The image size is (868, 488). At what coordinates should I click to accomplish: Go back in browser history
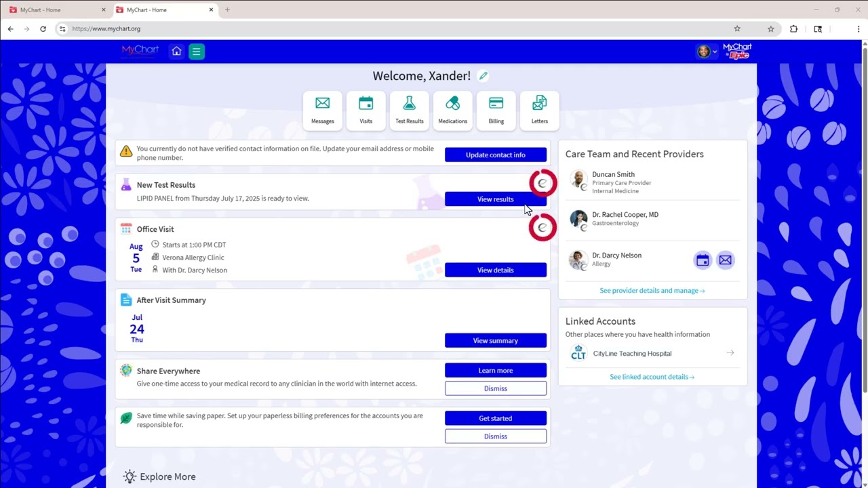click(x=10, y=29)
